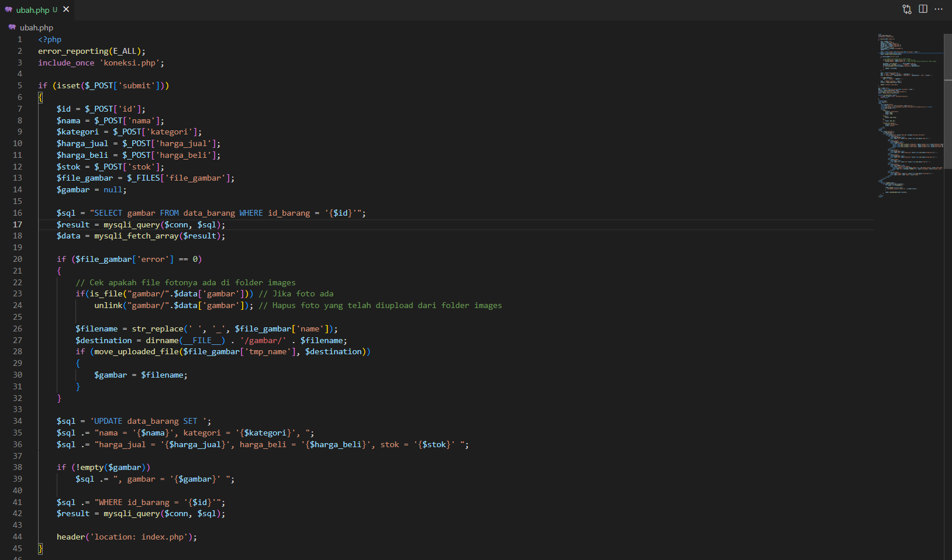Click the Open Changes compare icon
The image size is (952, 560).
(907, 9)
